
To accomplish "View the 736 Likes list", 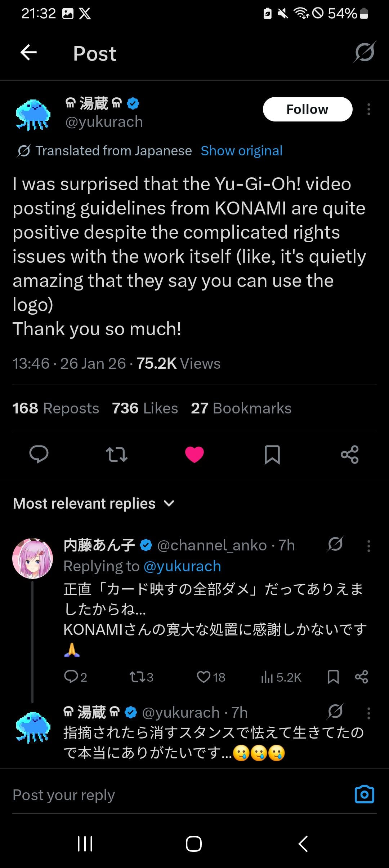I will (x=145, y=408).
